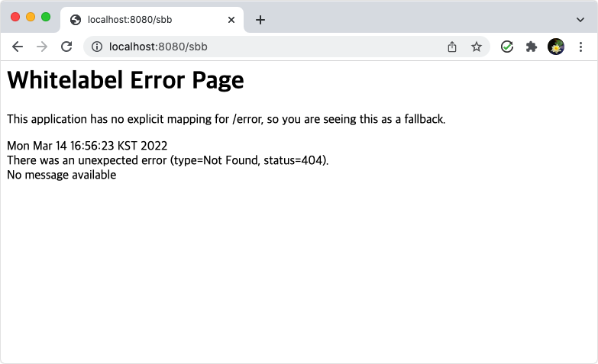Minimize window with yellow traffic light

coord(31,17)
